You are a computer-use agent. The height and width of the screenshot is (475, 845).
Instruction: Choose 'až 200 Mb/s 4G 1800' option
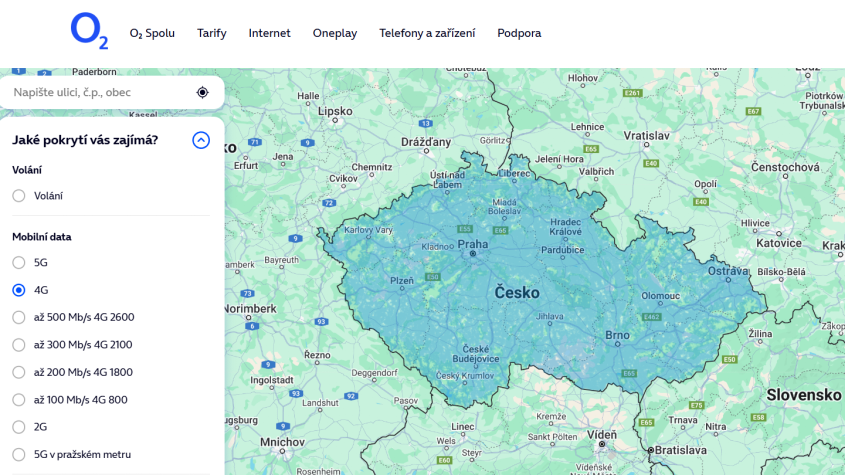pyautogui.click(x=19, y=372)
